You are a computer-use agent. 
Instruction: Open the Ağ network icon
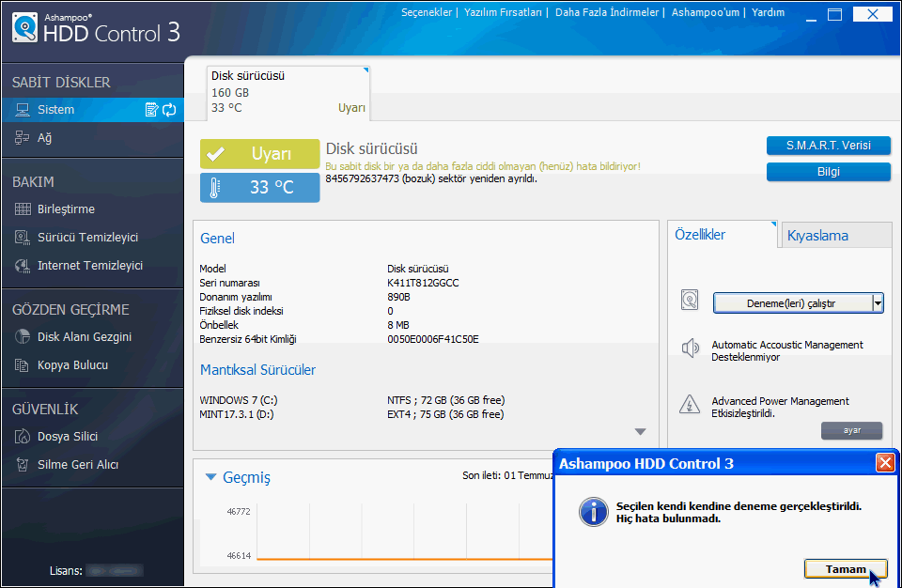(23, 137)
